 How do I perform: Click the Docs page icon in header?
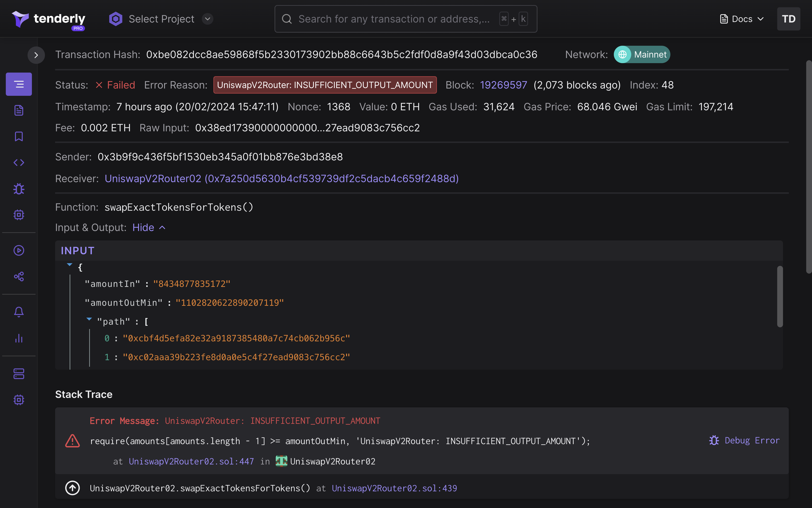(x=724, y=19)
